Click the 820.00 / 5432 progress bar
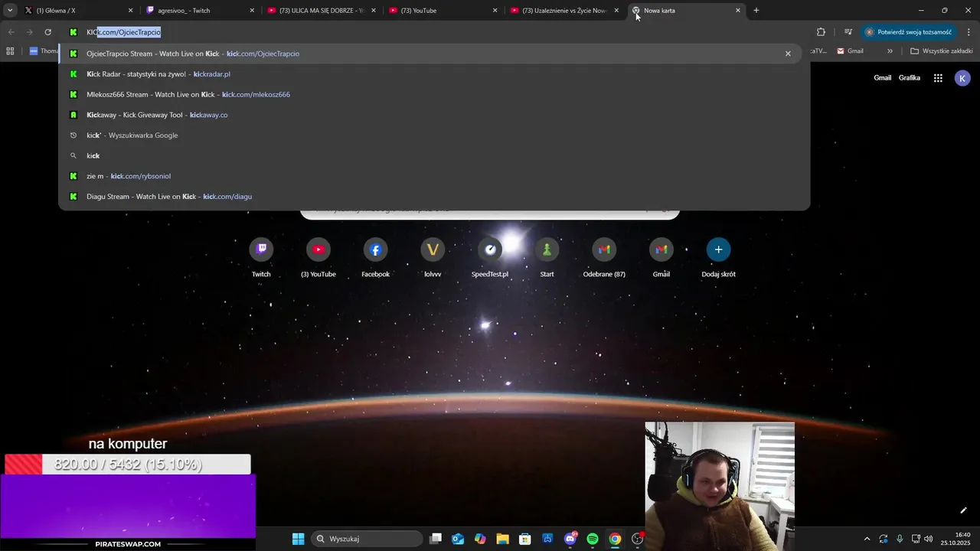 tap(128, 465)
